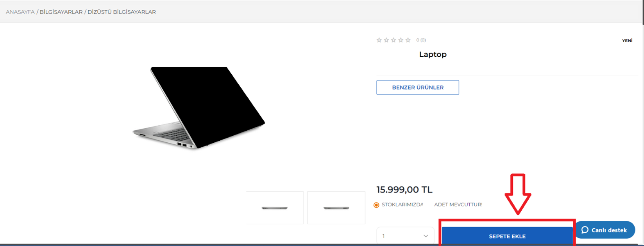This screenshot has height=246, width=644.
Task: Select the third rating star
Action: pyautogui.click(x=394, y=40)
